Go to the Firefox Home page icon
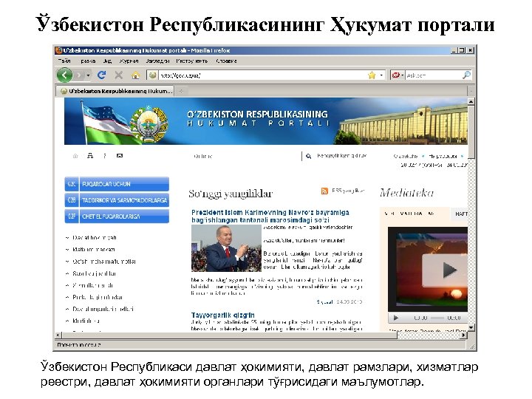The image size is (532, 399). click(135, 75)
